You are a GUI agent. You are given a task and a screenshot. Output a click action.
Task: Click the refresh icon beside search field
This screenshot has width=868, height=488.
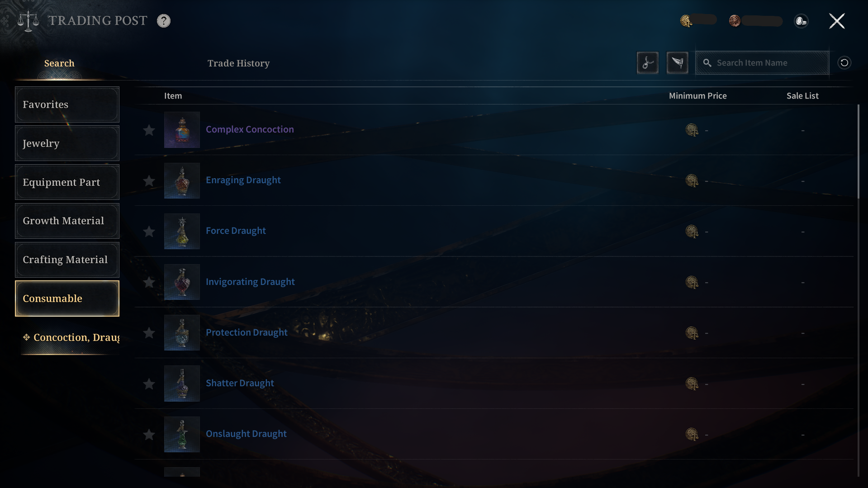pyautogui.click(x=844, y=63)
